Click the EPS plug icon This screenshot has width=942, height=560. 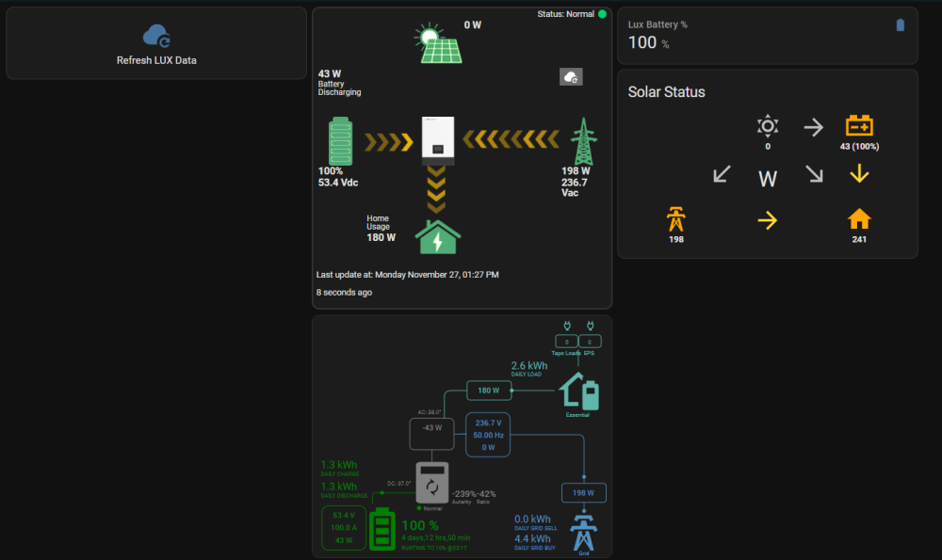[x=590, y=326]
